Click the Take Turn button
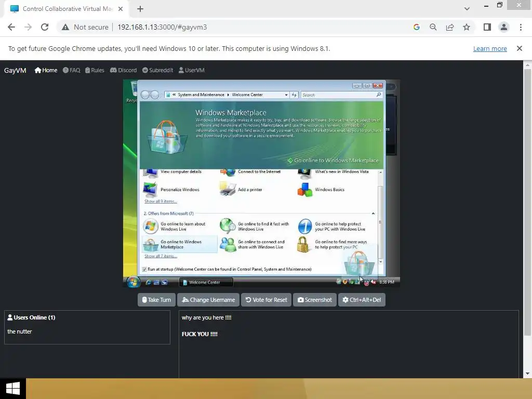The width and height of the screenshot is (532, 399). click(156, 300)
